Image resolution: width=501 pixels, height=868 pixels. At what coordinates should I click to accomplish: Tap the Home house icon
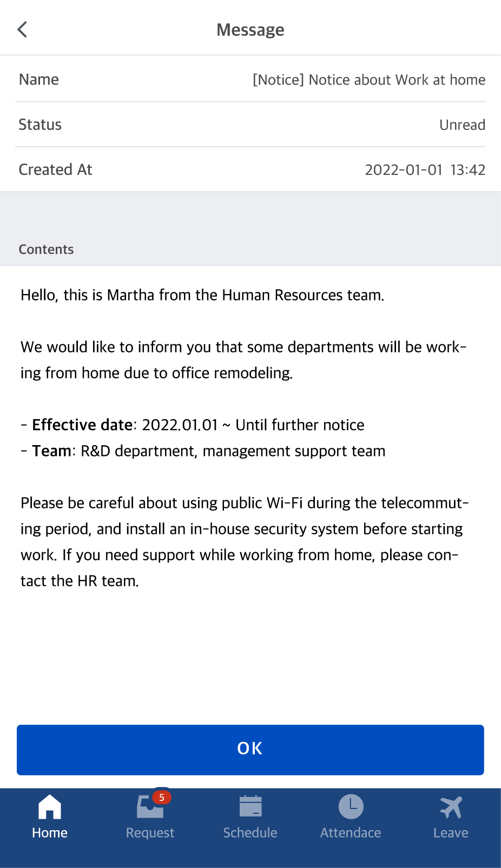[x=50, y=807]
